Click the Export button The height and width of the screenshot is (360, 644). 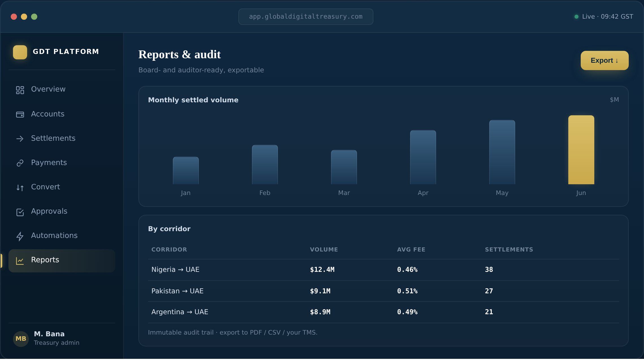pos(604,60)
